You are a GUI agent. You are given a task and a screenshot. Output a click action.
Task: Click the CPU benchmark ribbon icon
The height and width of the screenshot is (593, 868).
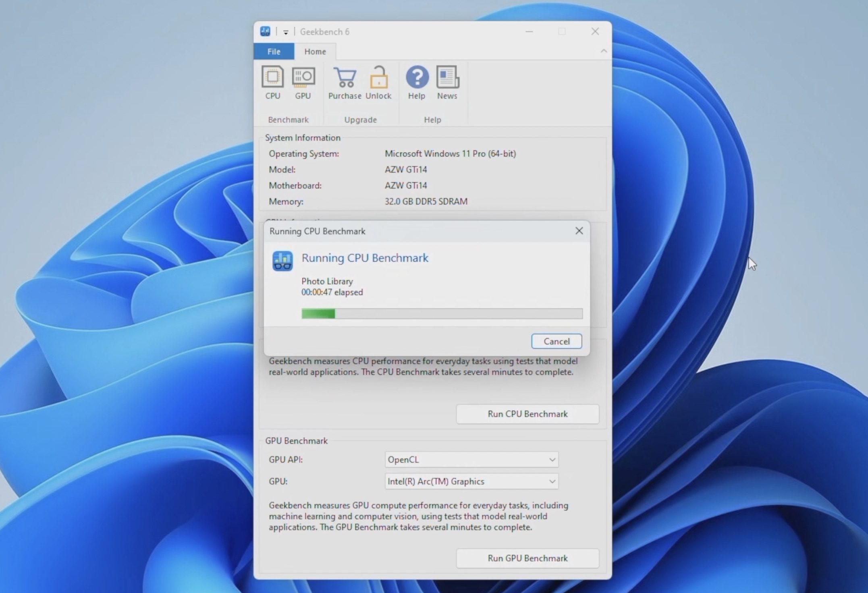pyautogui.click(x=272, y=77)
